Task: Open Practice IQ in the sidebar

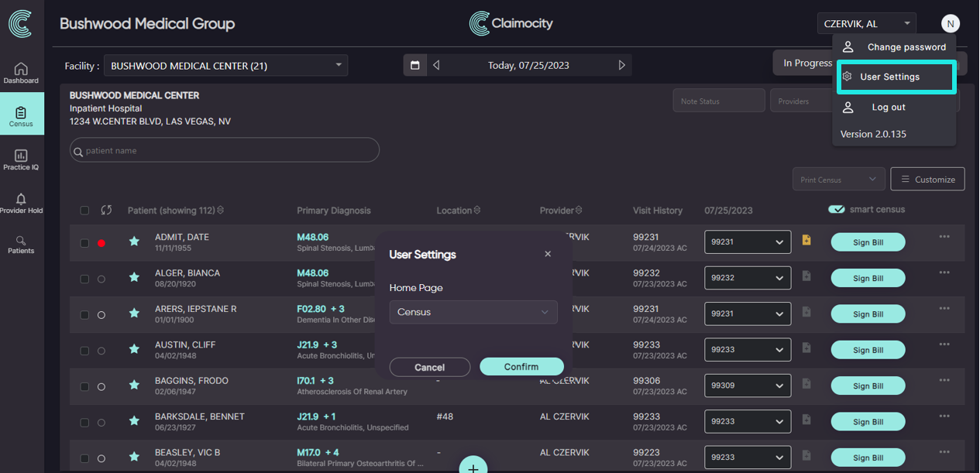Action: (x=21, y=159)
